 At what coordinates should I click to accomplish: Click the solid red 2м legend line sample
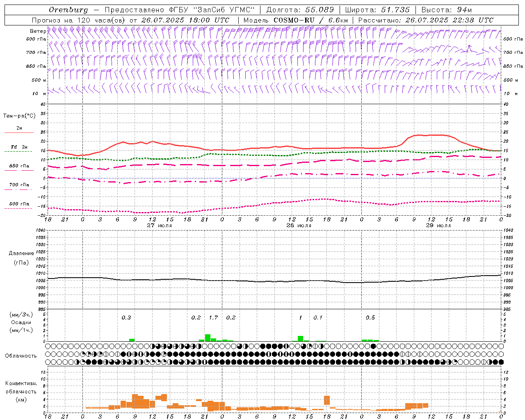(x=19, y=132)
